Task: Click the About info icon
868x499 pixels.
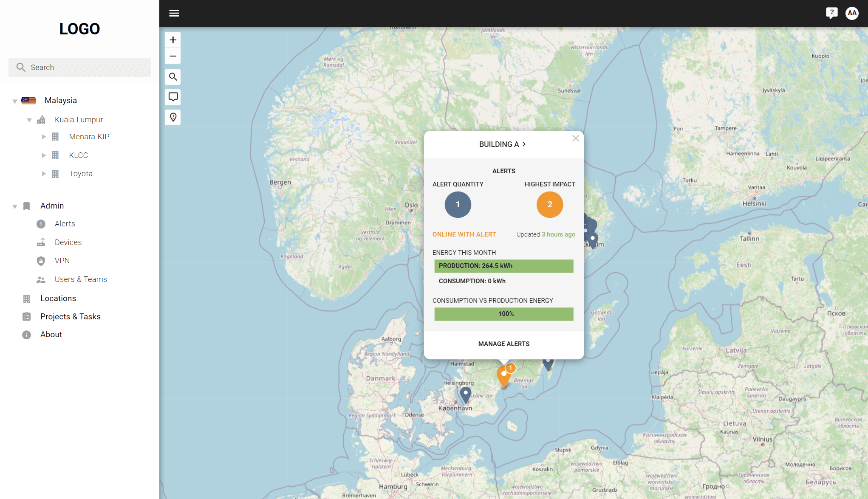Action: [x=27, y=335]
